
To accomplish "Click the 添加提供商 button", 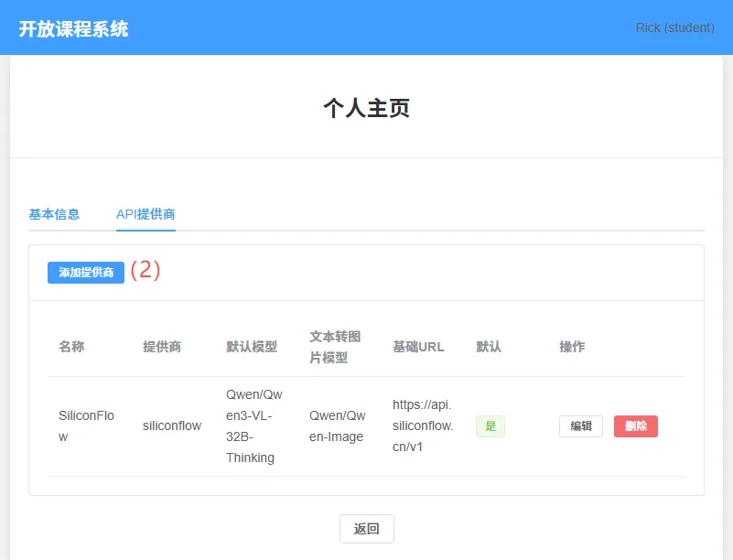I will [86, 273].
